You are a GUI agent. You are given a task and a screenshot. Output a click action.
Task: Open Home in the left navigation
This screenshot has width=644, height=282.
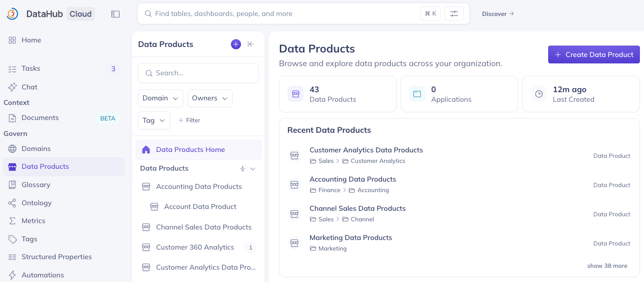click(64, 40)
